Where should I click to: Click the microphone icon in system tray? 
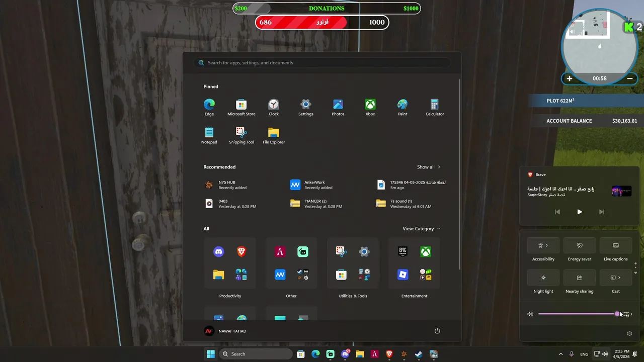coord(572,354)
